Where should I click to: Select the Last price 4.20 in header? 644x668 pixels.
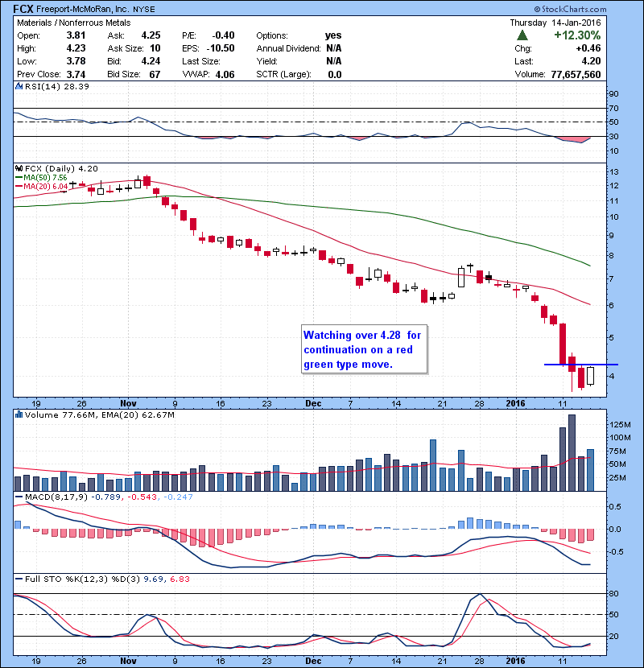tap(591, 61)
